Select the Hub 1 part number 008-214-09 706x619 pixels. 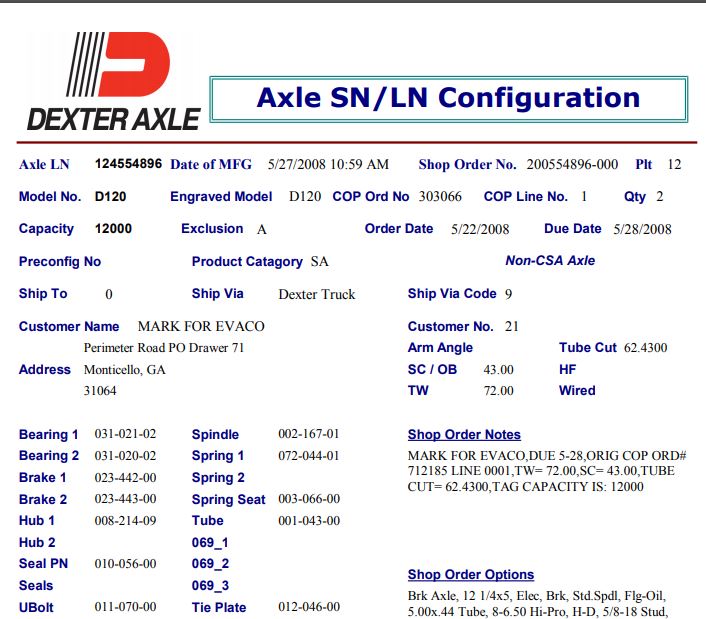pos(125,521)
